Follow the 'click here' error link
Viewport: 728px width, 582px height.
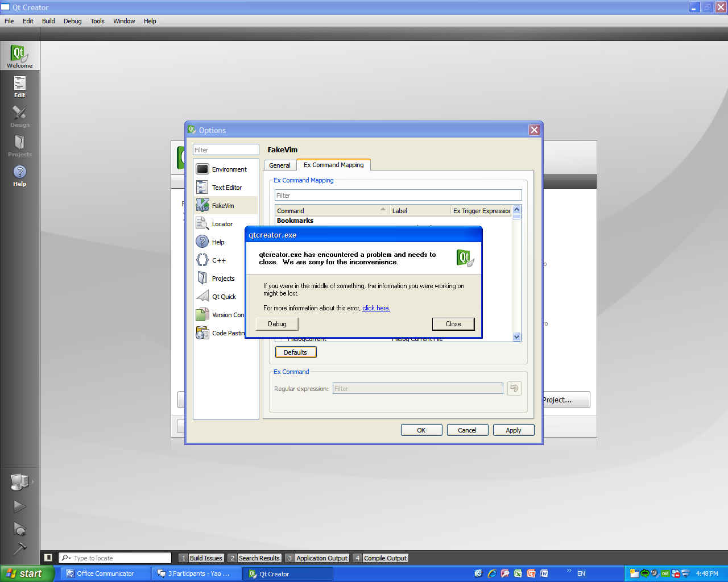(x=376, y=308)
